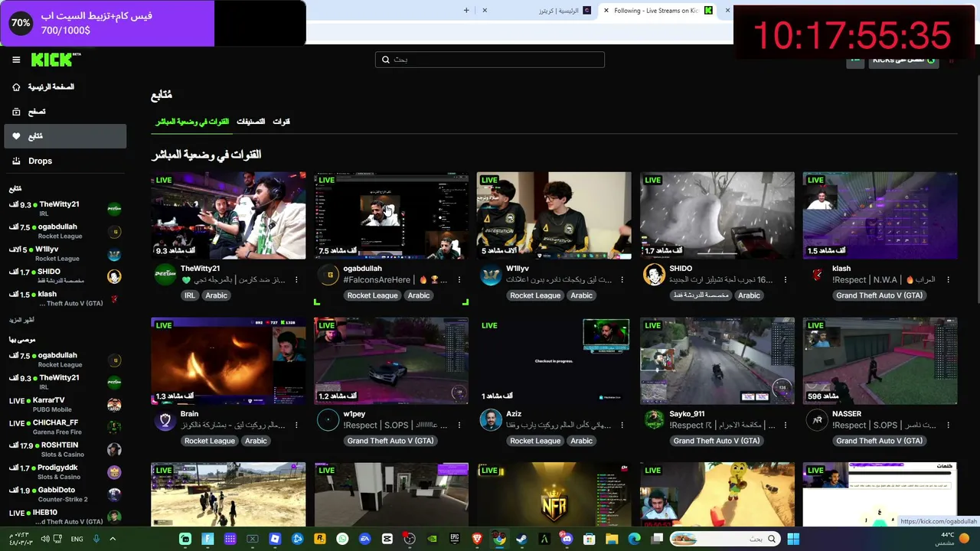Open CapCut from the taskbar
Screen dimensions: 980x551
[387, 539]
